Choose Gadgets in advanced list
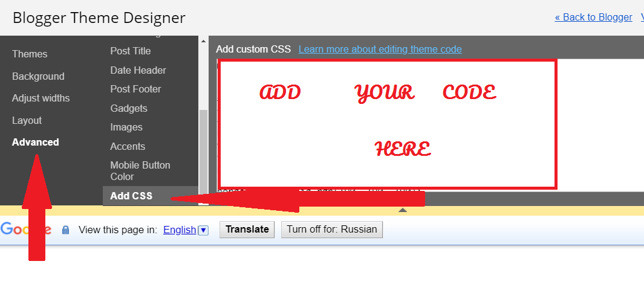 [129, 109]
